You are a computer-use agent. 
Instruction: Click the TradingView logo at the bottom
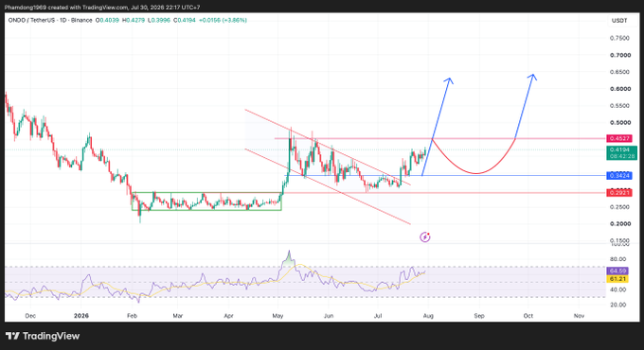(43, 336)
